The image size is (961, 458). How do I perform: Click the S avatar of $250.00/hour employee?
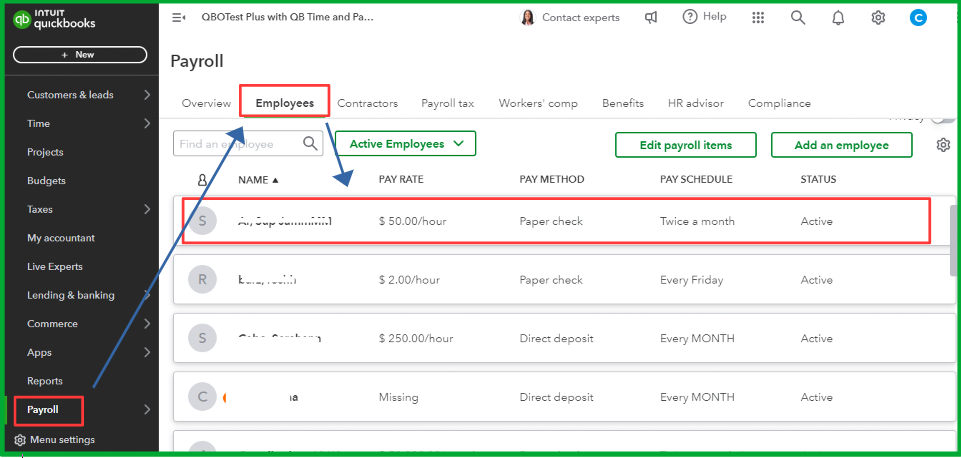tap(202, 338)
